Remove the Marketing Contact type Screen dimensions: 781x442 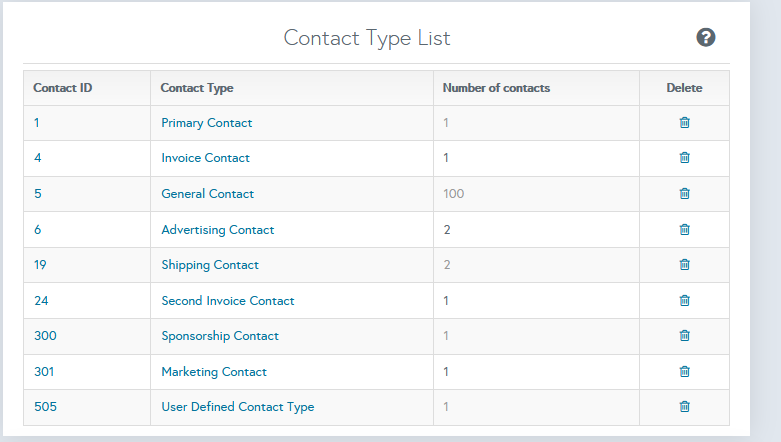point(684,372)
